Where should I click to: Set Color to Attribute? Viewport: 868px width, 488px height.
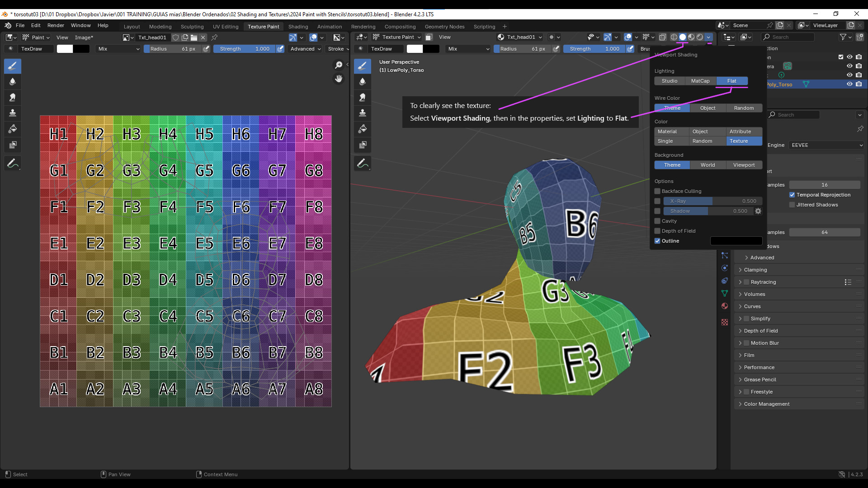point(744,131)
